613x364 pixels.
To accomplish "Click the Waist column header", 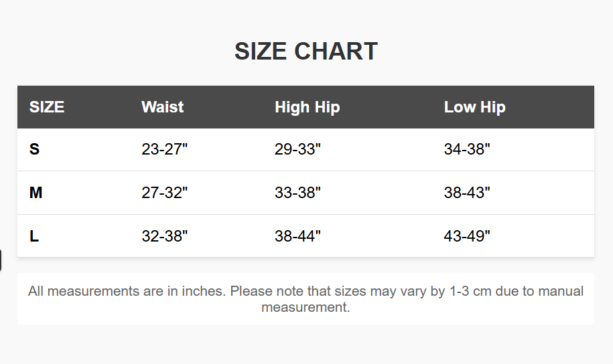I will tap(162, 107).
